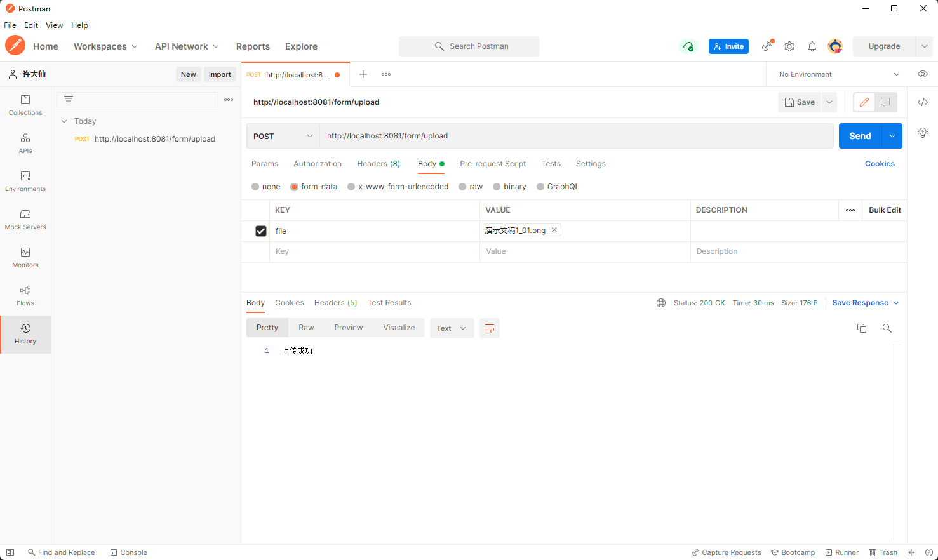Image resolution: width=938 pixels, height=560 pixels.
Task: Click the Send button
Action: 861,136
